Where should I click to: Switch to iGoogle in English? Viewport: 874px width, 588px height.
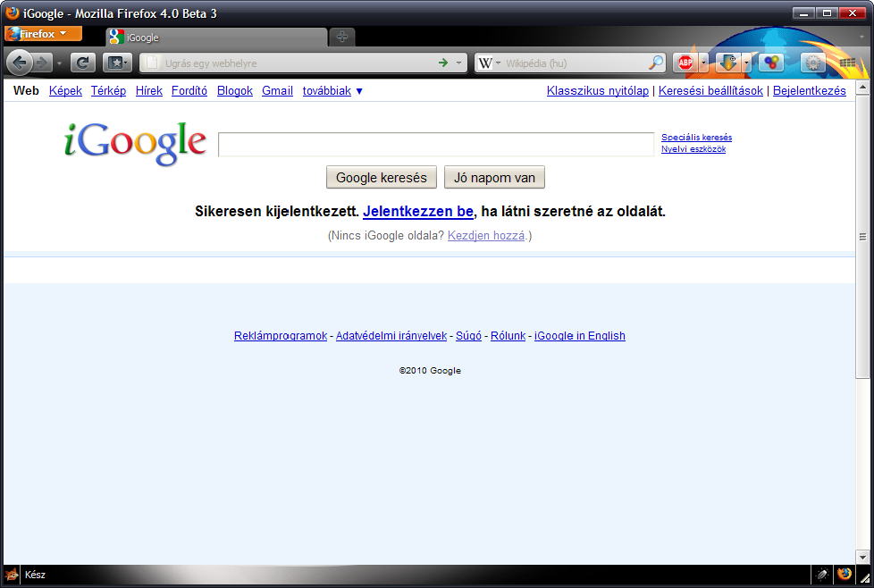[x=580, y=335]
